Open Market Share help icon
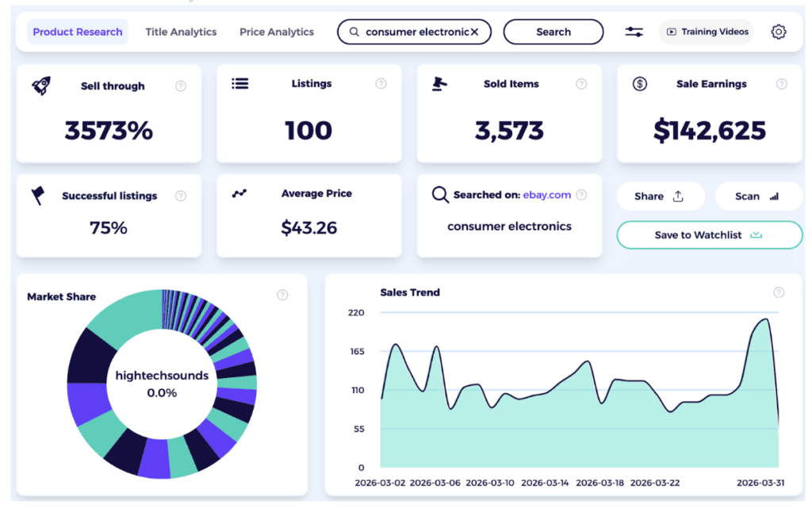This screenshot has width=812, height=508. [282, 295]
